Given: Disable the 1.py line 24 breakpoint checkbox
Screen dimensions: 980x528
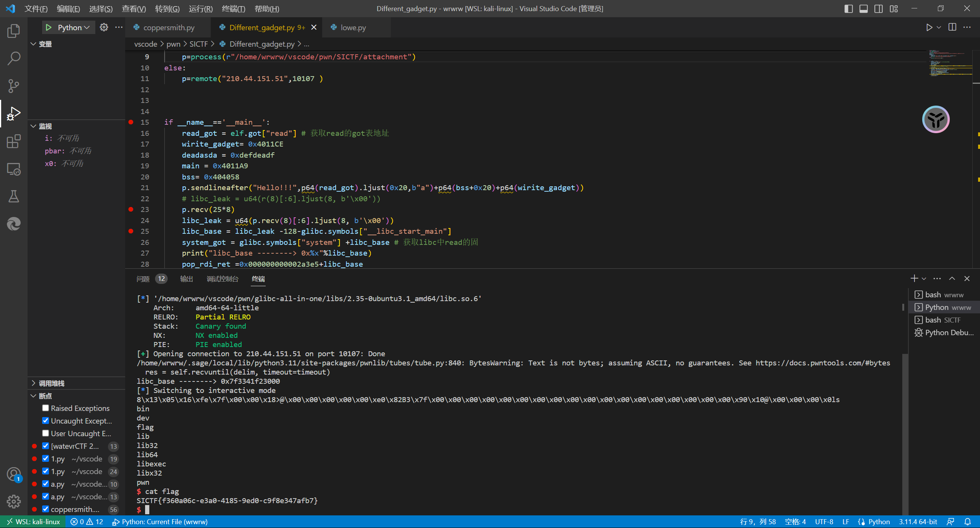Looking at the screenshot, I should 46,471.
